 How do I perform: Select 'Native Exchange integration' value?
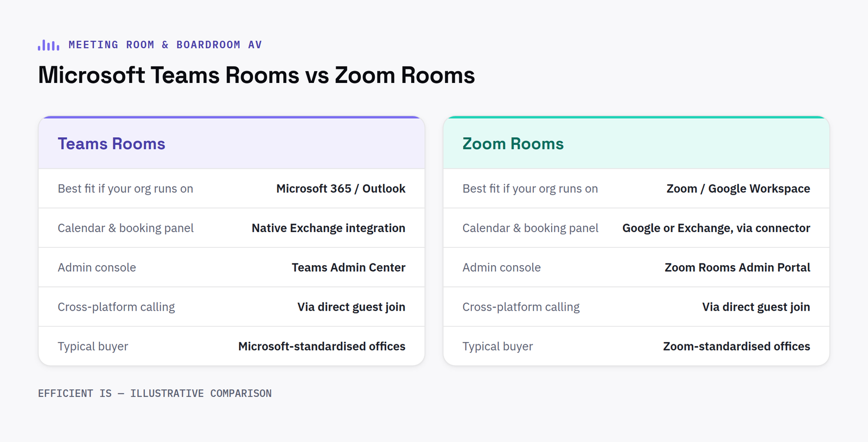click(x=328, y=228)
